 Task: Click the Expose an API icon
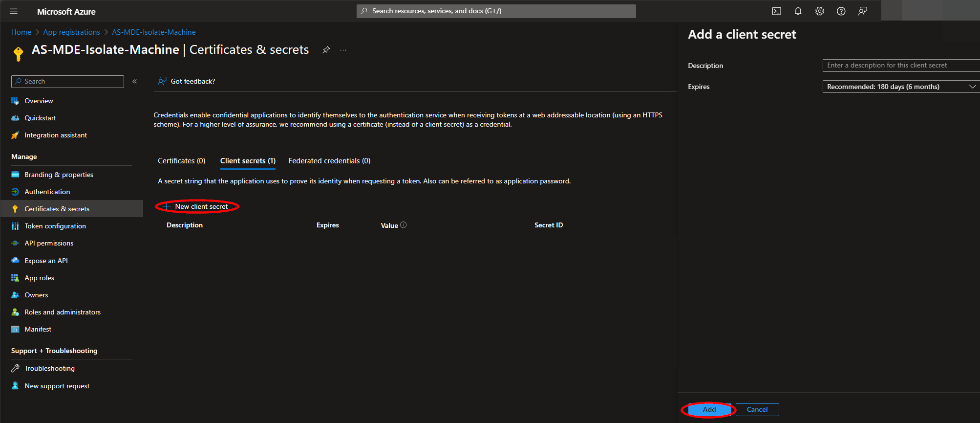click(x=15, y=261)
